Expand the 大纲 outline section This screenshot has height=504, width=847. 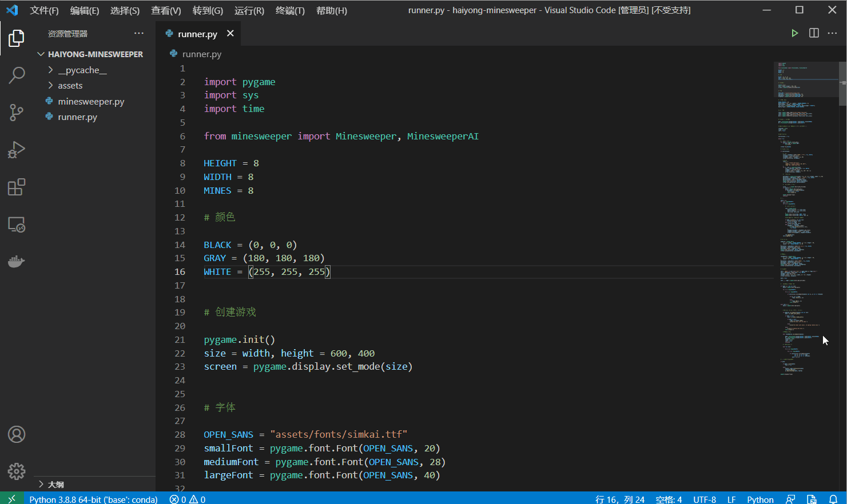[x=55, y=485]
